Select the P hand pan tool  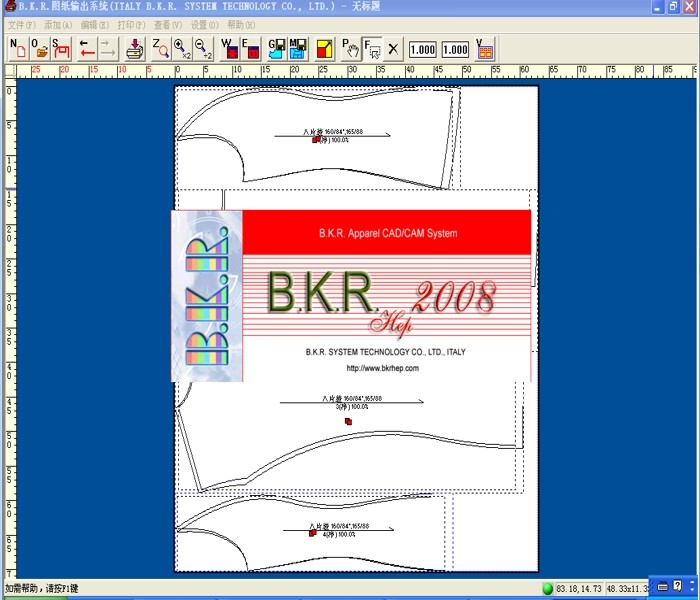tap(350, 49)
